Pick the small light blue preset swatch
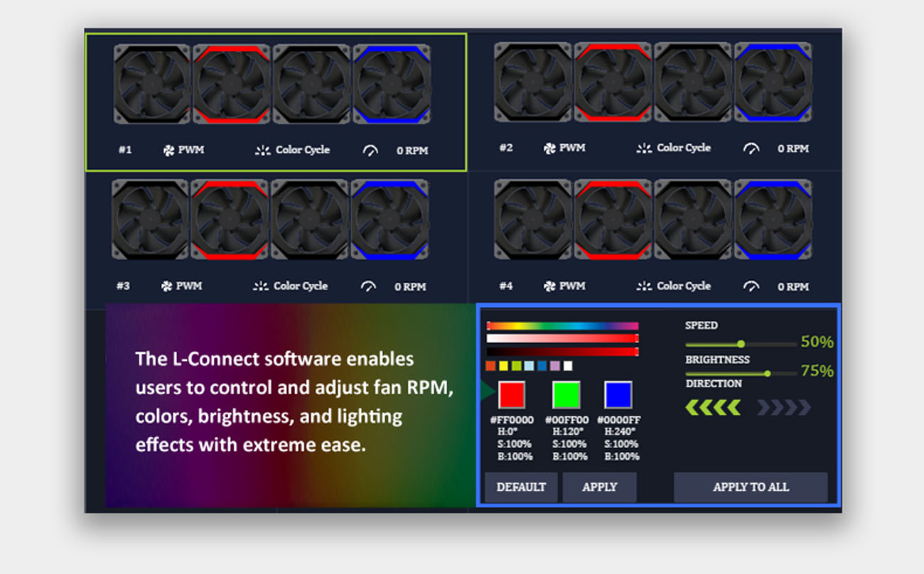924x574 pixels. pos(530,366)
